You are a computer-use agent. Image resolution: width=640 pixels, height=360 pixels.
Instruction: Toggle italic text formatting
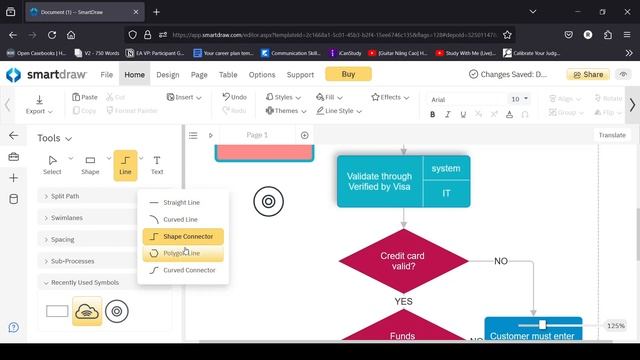tap(448, 115)
